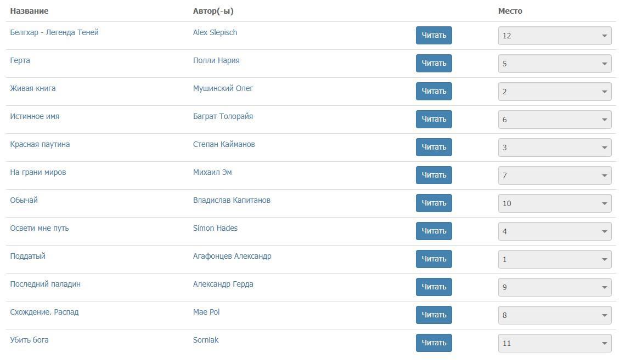Expand the place dropdown for Истинное имя

(554, 120)
